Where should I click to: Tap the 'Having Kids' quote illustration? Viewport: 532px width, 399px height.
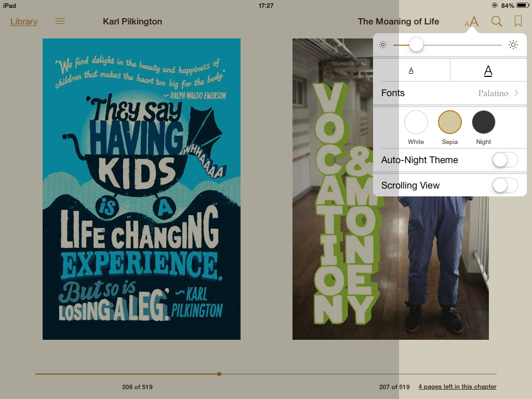[141, 189]
